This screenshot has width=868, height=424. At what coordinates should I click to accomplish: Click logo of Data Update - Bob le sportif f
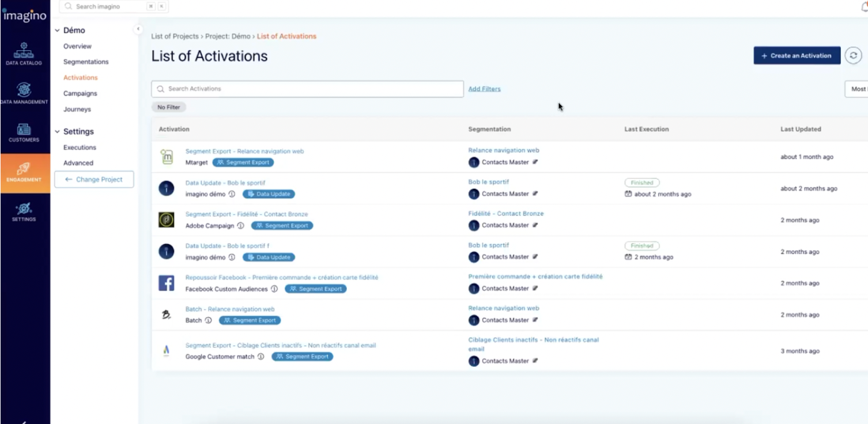(167, 252)
